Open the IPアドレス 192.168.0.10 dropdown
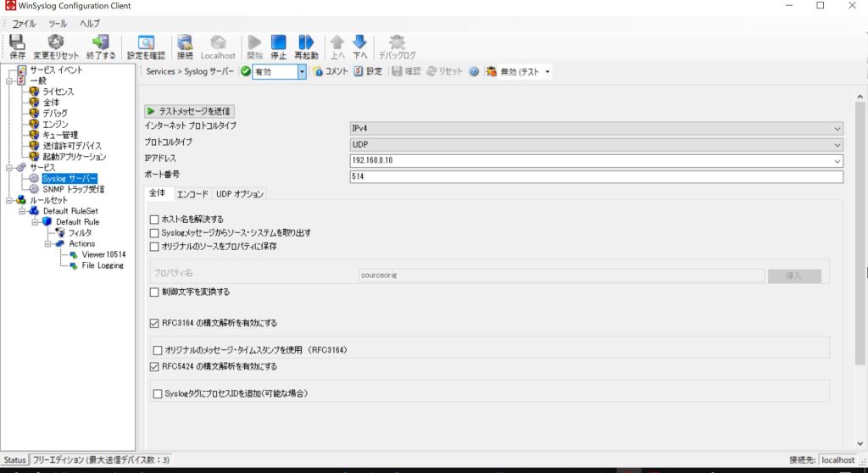Screen dimensions: 868x473 coord(837,160)
